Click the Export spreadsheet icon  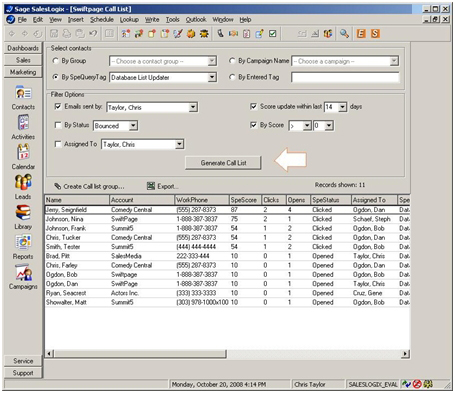(x=151, y=186)
